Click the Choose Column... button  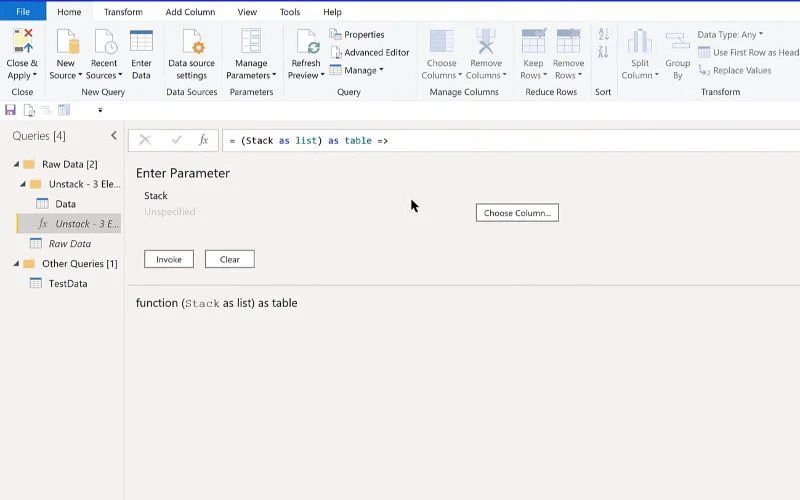click(x=517, y=213)
